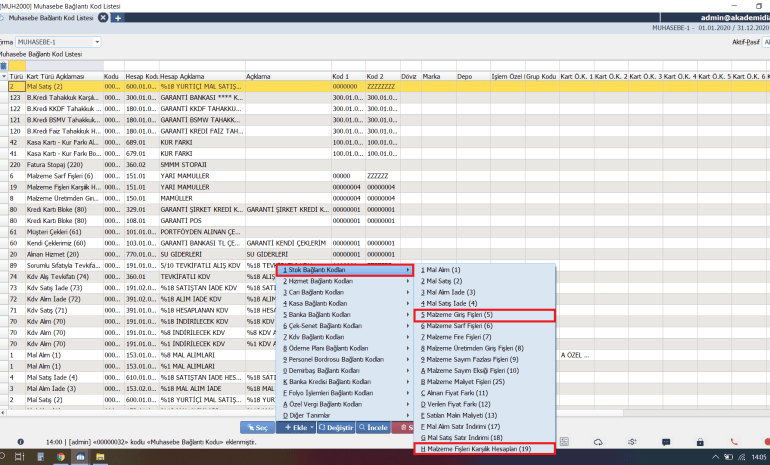The image size is (770, 465).
Task: Select Malzeme Sayım Eksiği Fişleri (10)
Action: [x=485, y=371]
